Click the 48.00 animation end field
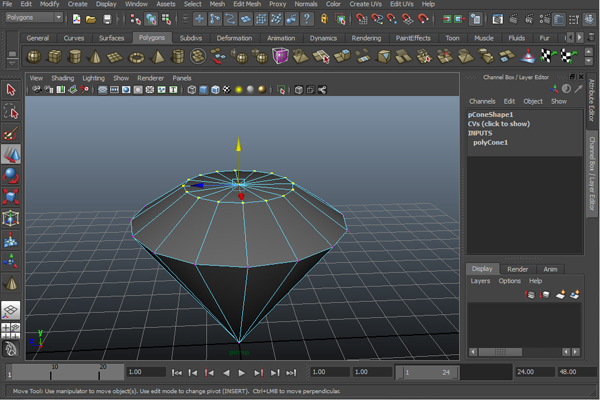600x400 pixels. pyautogui.click(x=575, y=372)
